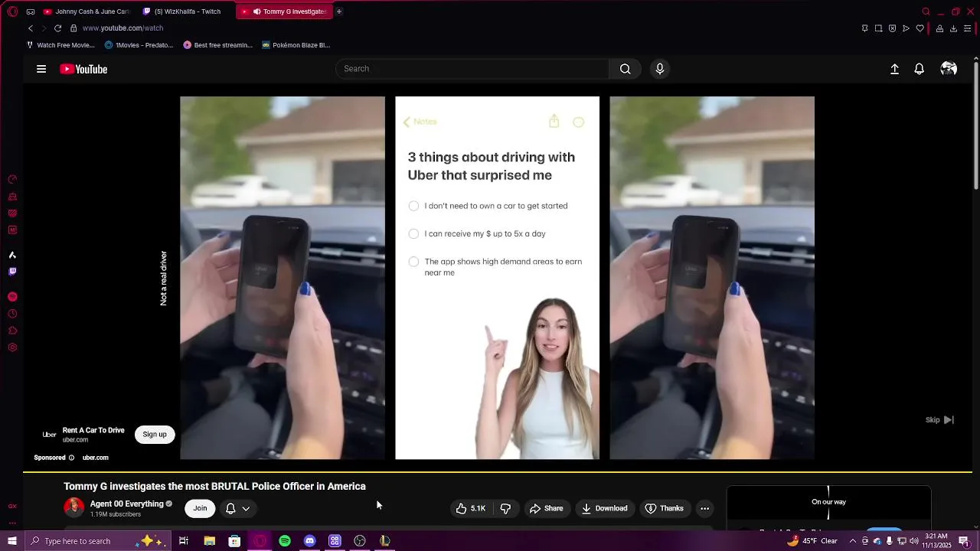
Task: Click the Thanks button
Action: 664,508
